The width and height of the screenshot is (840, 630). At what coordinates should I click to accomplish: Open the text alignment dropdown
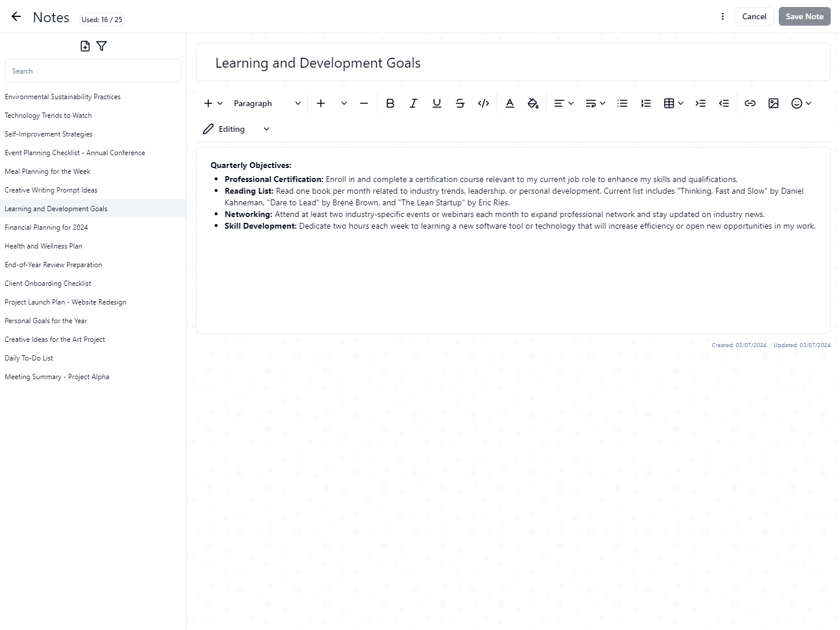click(x=563, y=103)
